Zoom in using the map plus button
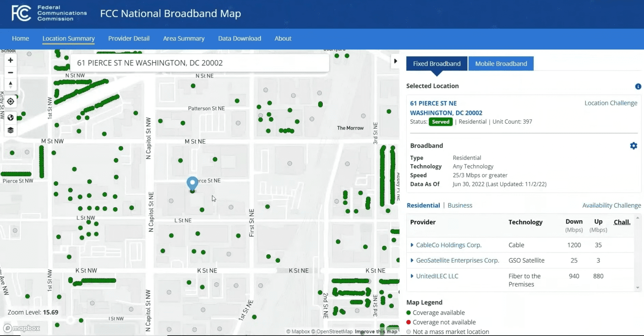The image size is (644, 336). (x=10, y=60)
